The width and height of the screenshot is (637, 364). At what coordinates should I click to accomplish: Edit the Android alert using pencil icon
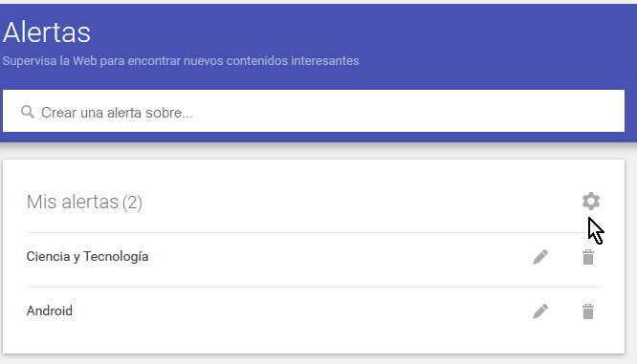click(540, 311)
